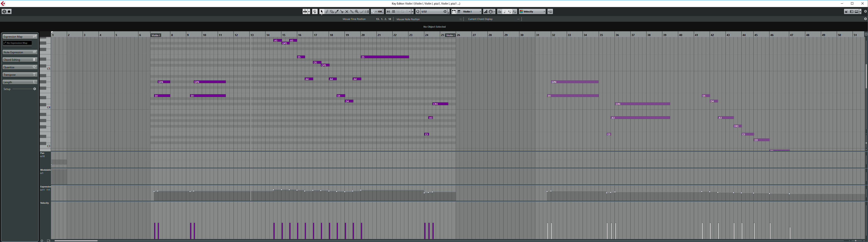Adjust the insert velocity 100 value stepper
The height and width of the screenshot is (242, 868).
click(382, 11)
